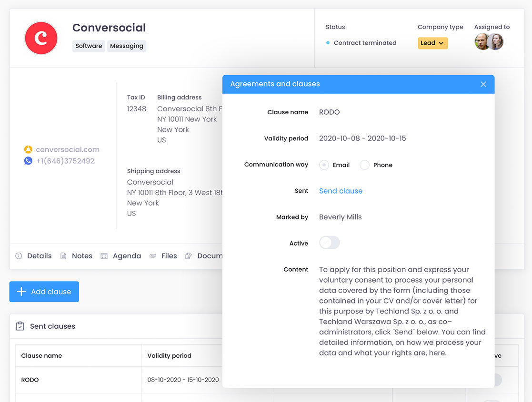The height and width of the screenshot is (402, 532).
Task: Click the first assigned user avatar
Action: [x=482, y=42]
